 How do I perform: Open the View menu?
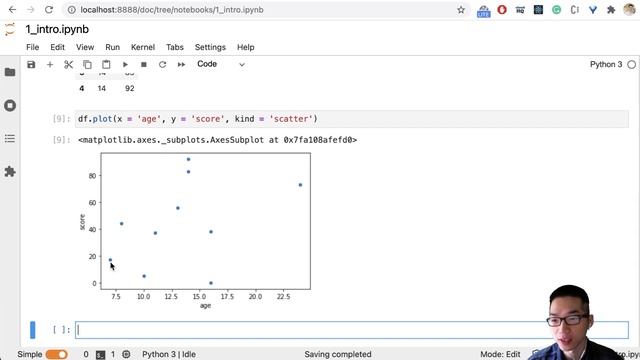[x=85, y=47]
